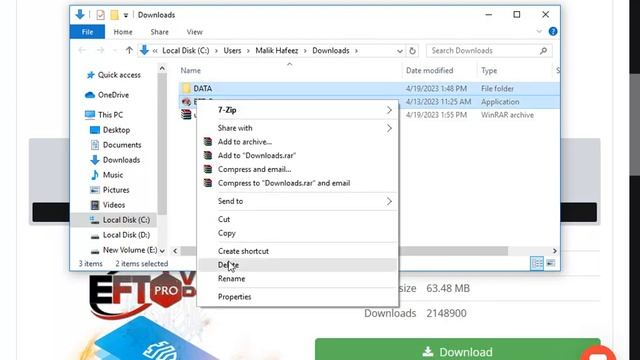Click the Search Downloads field
640x360 pixels.
pyautogui.click(x=489, y=51)
